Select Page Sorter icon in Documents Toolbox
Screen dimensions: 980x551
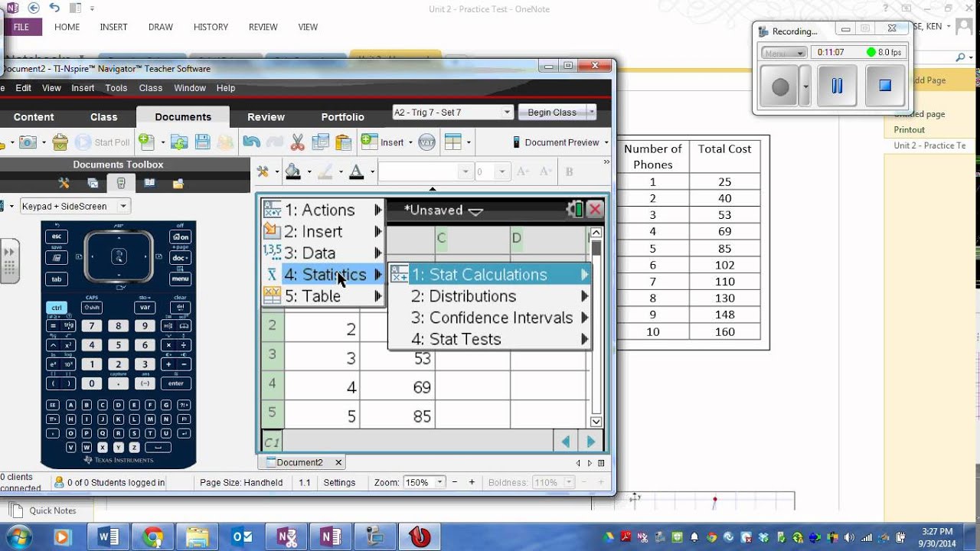(93, 184)
